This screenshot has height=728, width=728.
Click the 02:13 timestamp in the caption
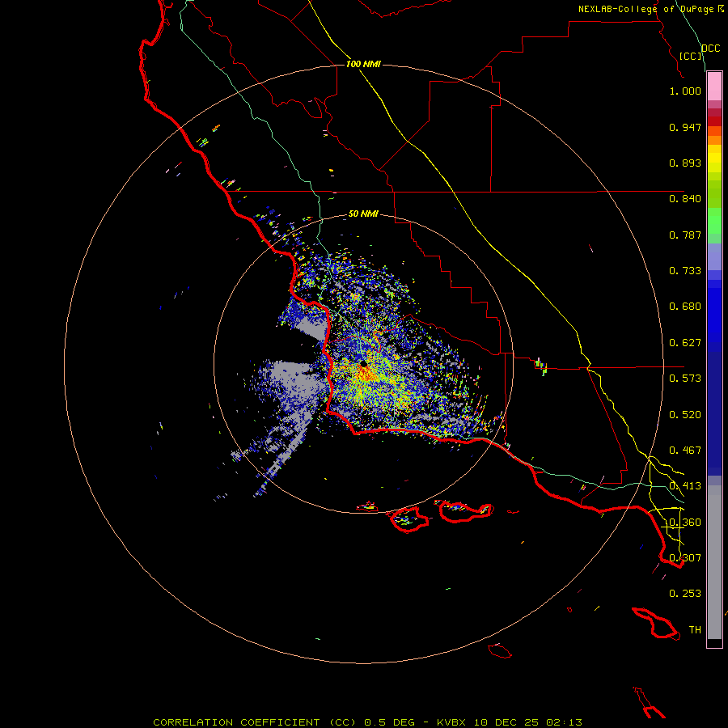pos(564,722)
